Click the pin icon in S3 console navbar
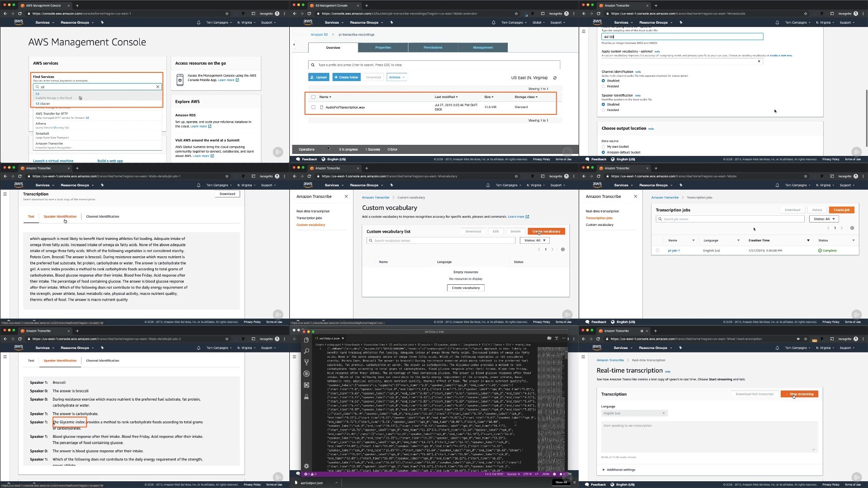868x488 pixels. tap(392, 23)
